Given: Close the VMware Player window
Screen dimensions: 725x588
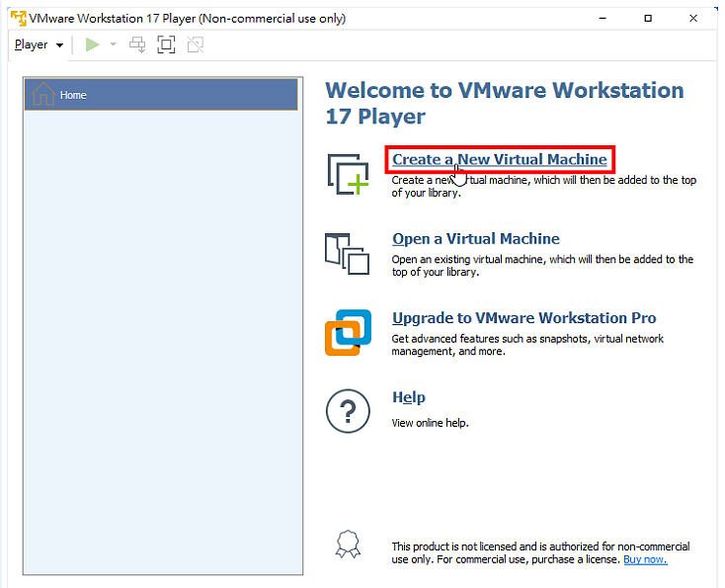Looking at the screenshot, I should pyautogui.click(x=693, y=19).
